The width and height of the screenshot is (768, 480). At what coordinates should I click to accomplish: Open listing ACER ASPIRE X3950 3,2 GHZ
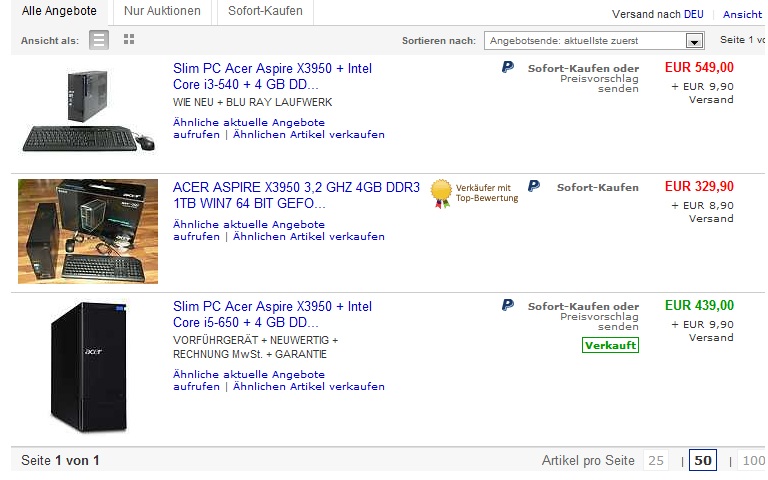click(296, 195)
